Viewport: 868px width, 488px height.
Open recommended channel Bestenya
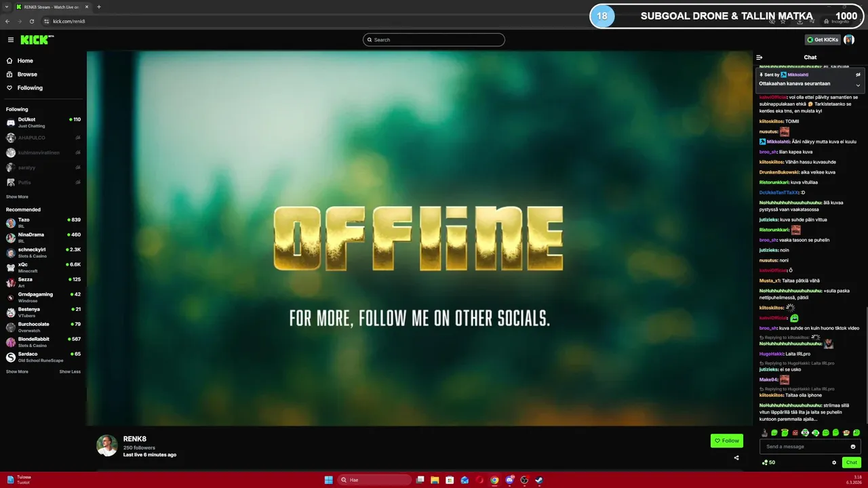[x=43, y=312]
